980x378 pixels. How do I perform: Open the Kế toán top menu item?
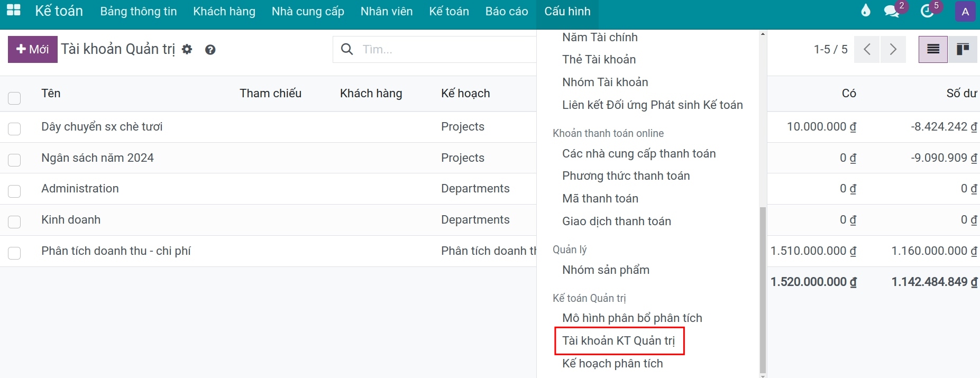449,11
